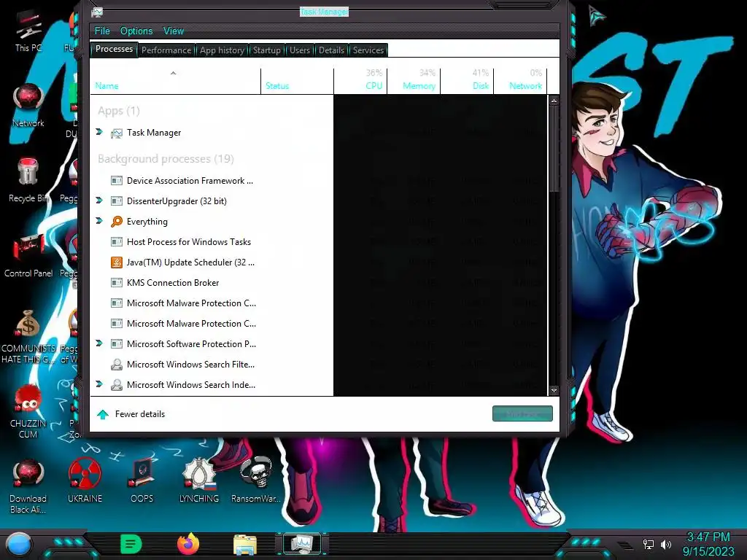Click the process list scrollbar thumb
Viewport: 747px width, 560px height.
(554, 147)
